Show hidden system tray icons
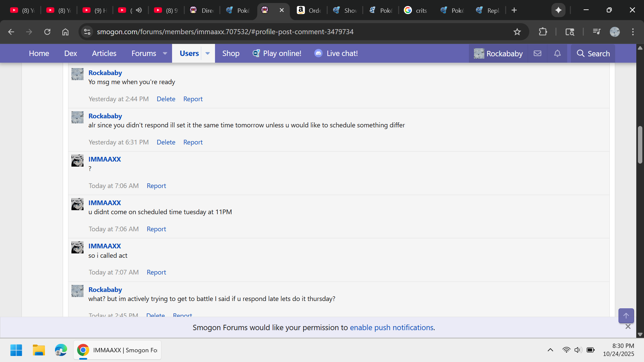Image resolution: width=644 pixels, height=362 pixels. tap(550, 350)
